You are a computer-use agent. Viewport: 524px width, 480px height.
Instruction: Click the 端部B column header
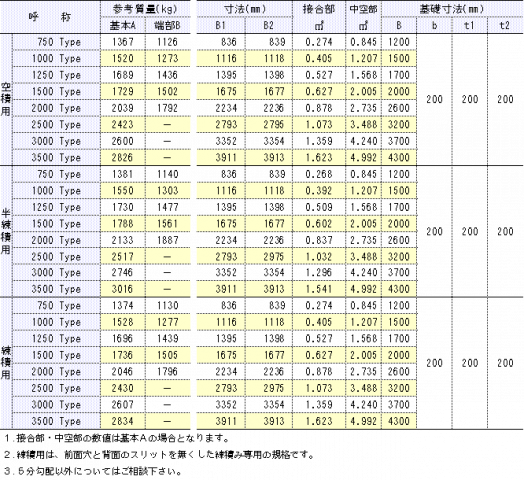(x=168, y=25)
